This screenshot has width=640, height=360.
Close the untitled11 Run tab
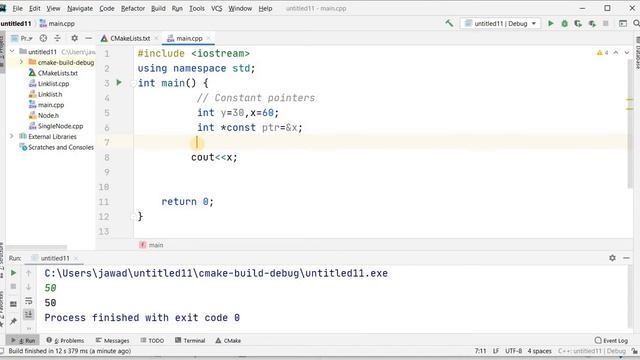[76, 258]
